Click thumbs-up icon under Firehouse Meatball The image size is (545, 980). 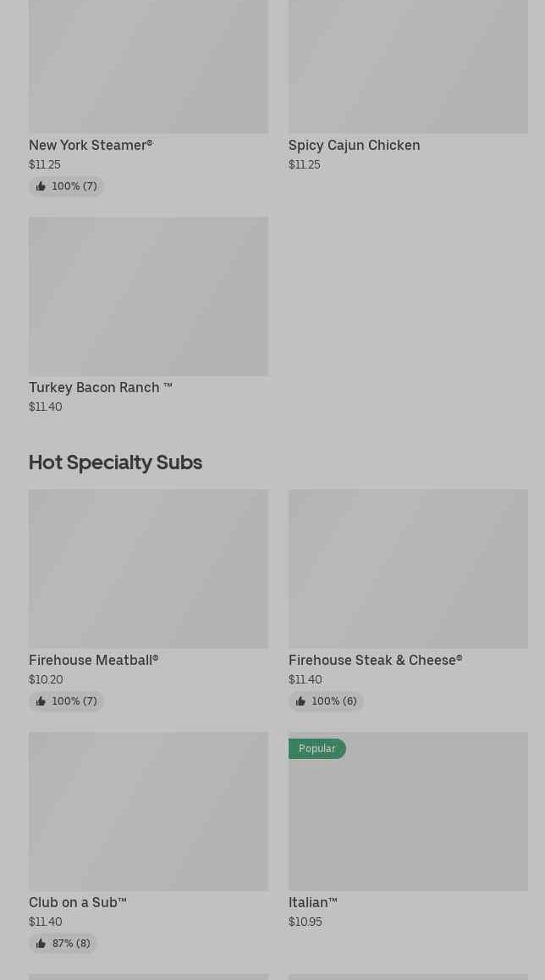tap(41, 701)
